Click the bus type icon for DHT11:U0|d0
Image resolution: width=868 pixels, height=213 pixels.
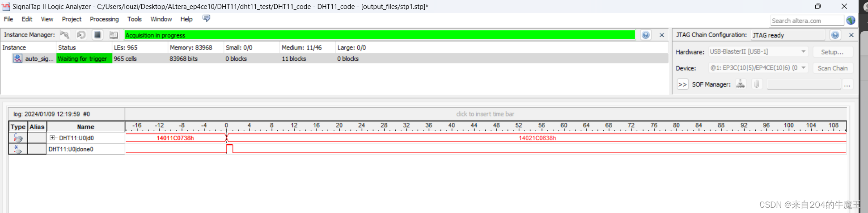click(18, 138)
